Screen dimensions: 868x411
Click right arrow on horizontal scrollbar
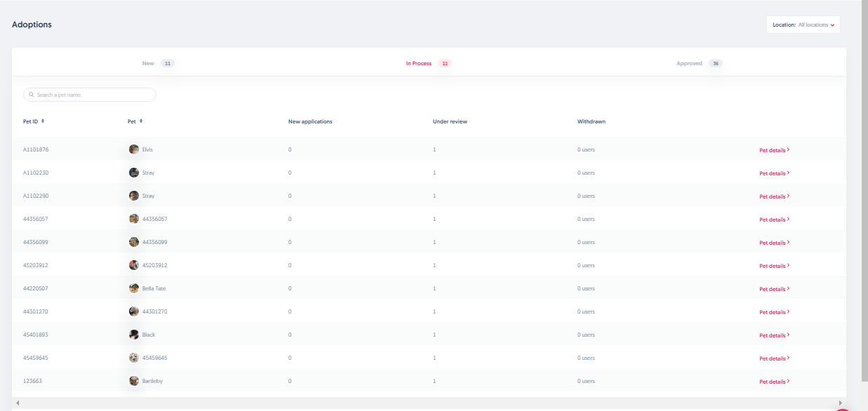[x=840, y=403]
